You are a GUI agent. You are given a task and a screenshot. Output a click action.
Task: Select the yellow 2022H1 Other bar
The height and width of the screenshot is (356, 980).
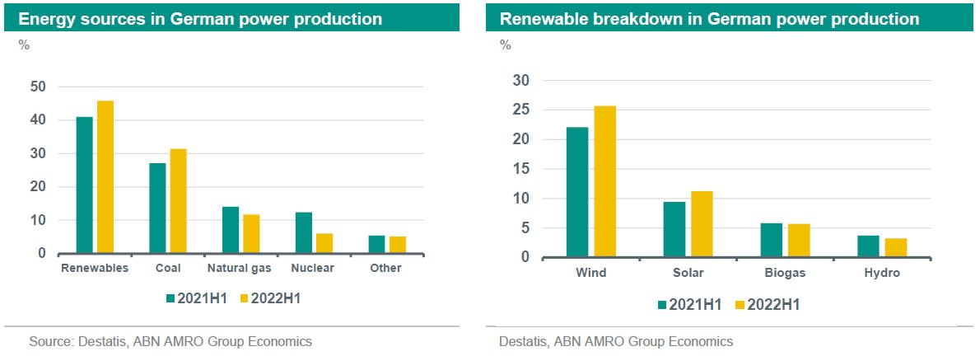point(398,246)
